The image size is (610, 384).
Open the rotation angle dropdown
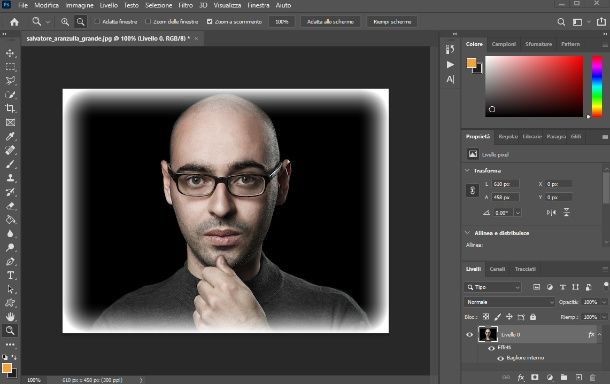[x=518, y=213]
